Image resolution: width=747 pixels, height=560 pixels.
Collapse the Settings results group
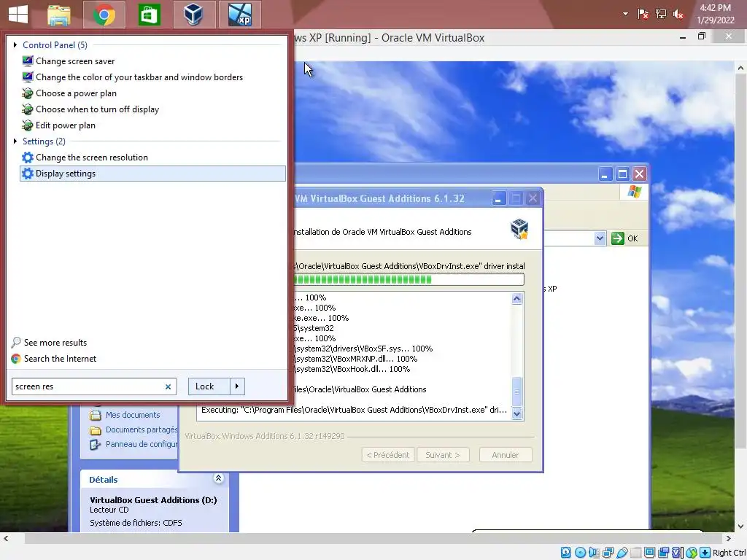coord(15,141)
